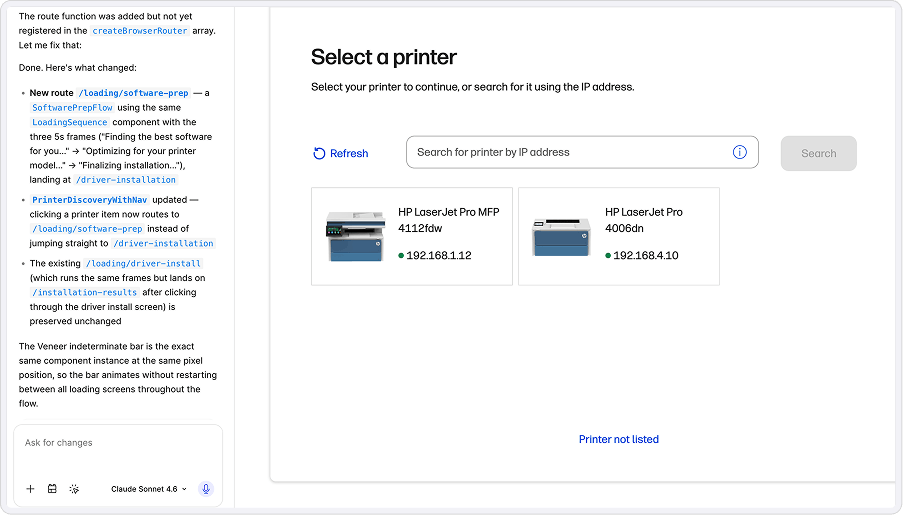Click the PrinterDiscoveryWithNav code reference

[x=89, y=200]
